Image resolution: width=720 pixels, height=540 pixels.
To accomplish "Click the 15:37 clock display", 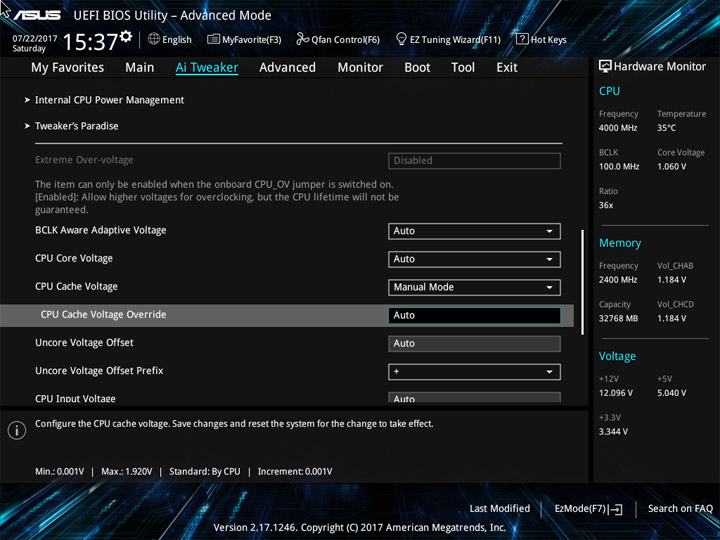I will coord(90,42).
